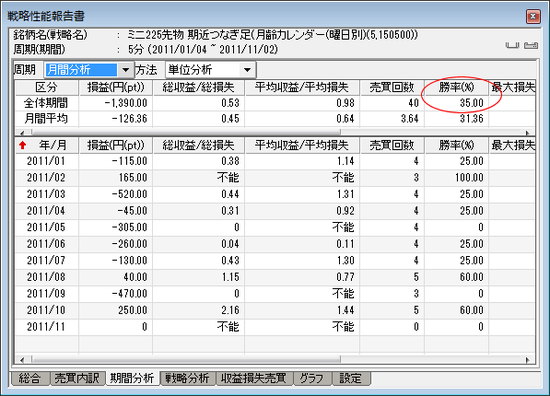Sort by lower table 損益(円(pt)) header
This screenshot has width=550, height=396.
(x=116, y=145)
